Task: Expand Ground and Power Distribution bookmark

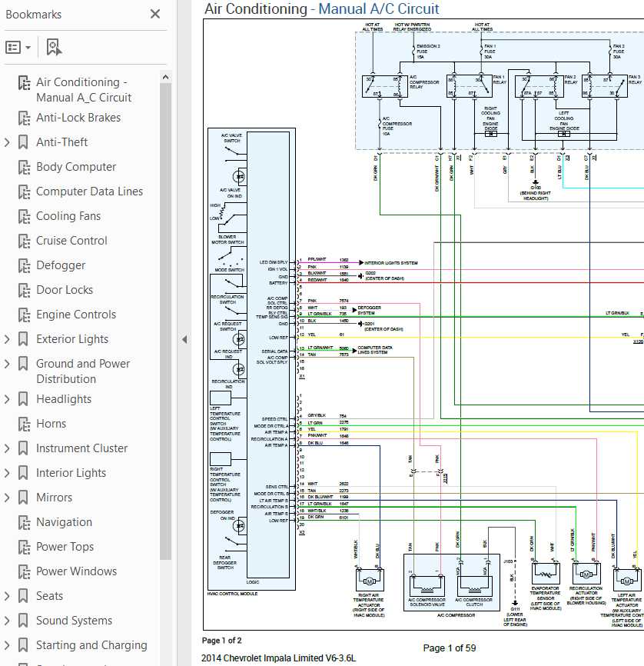Action: click(x=7, y=364)
